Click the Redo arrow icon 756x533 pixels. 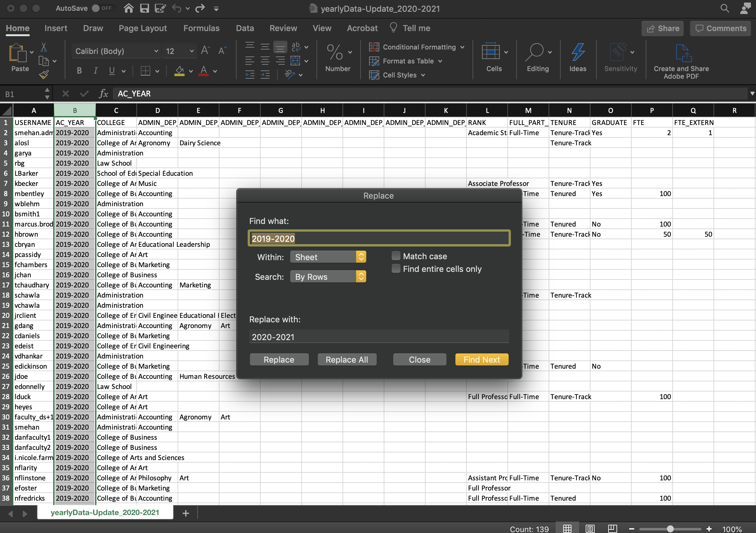pos(200,8)
